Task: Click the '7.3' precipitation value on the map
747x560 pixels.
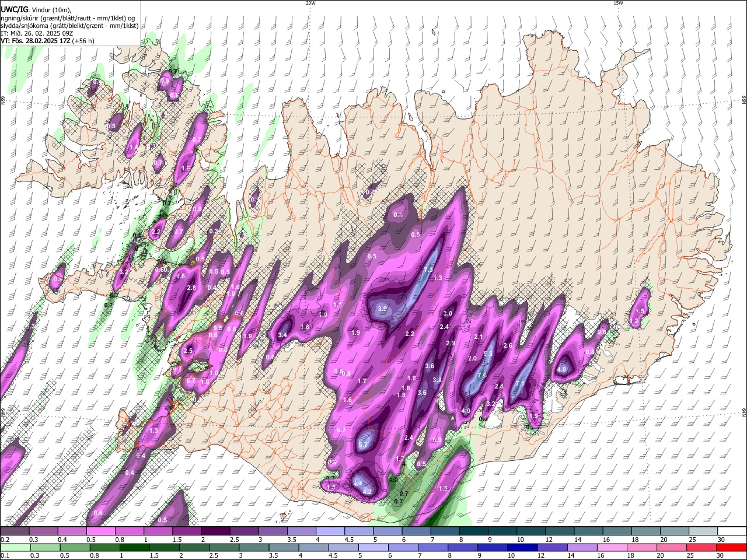Action: [428, 270]
